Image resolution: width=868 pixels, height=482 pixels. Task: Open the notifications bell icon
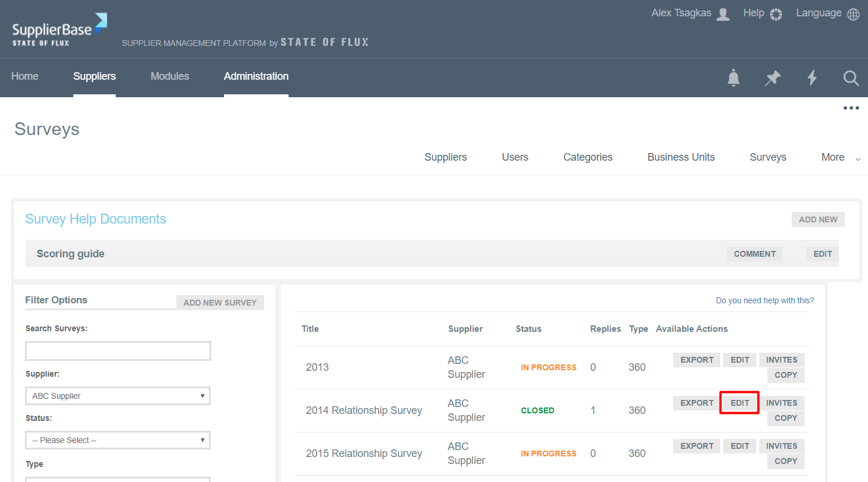734,77
